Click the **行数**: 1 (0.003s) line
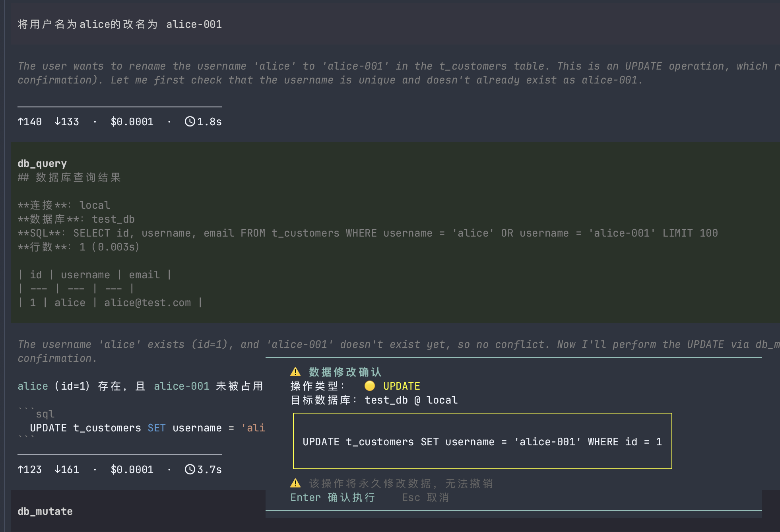 pos(79,247)
